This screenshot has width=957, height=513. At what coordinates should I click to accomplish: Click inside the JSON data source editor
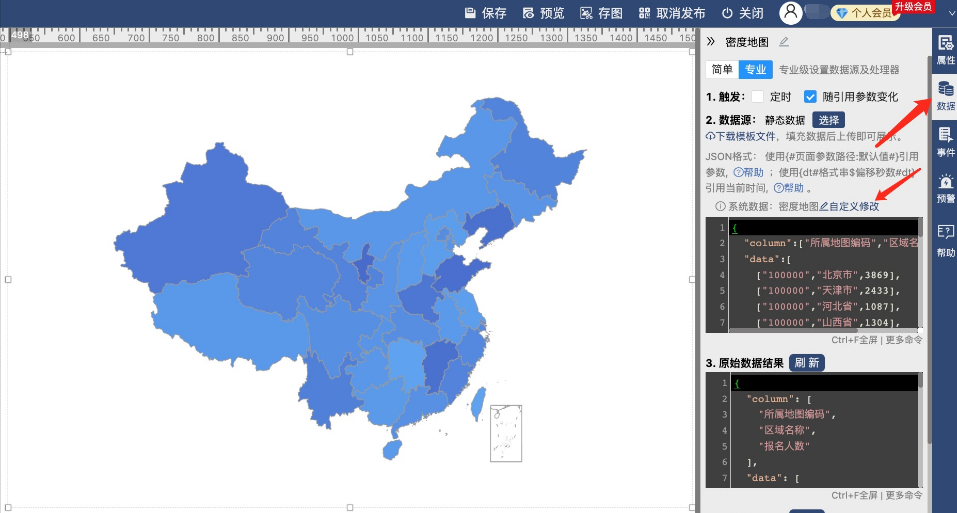[814, 274]
